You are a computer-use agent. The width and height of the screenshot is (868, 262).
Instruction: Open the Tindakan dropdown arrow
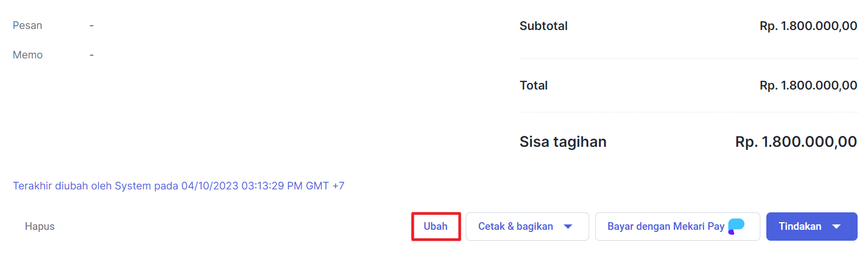pyautogui.click(x=836, y=227)
